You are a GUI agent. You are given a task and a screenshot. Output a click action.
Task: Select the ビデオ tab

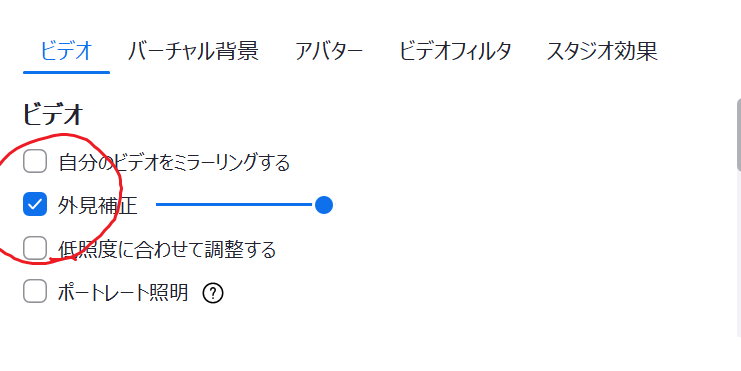tap(66, 51)
